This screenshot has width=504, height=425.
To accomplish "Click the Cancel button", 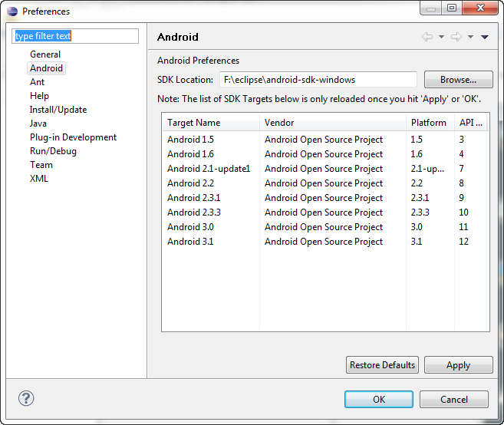I will (454, 399).
